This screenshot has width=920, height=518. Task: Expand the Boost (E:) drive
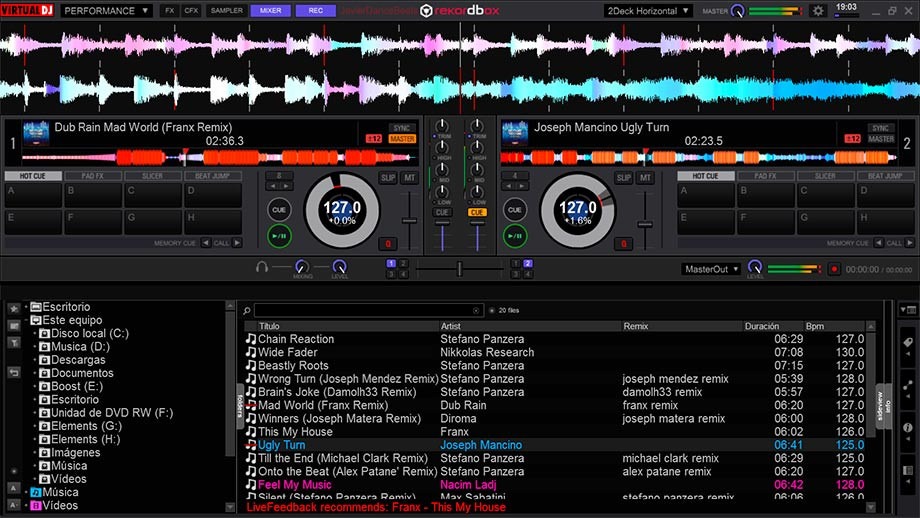pos(35,387)
